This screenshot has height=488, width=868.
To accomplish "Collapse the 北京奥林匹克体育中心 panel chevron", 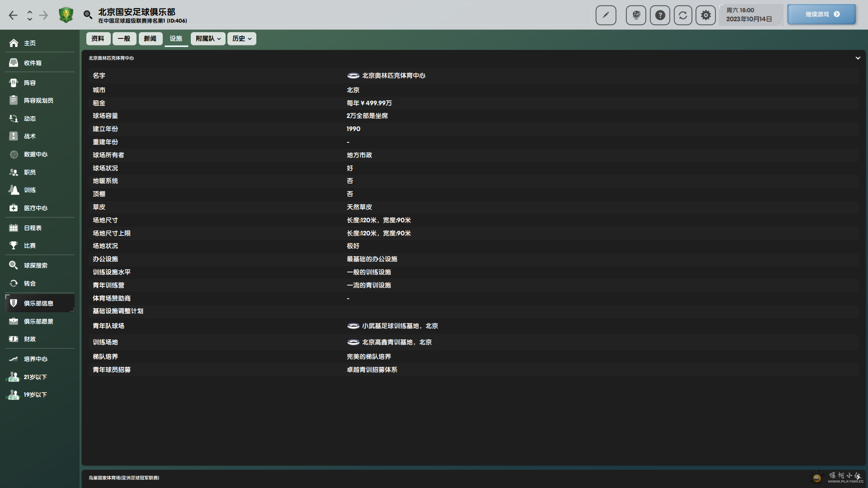I will coord(858,58).
